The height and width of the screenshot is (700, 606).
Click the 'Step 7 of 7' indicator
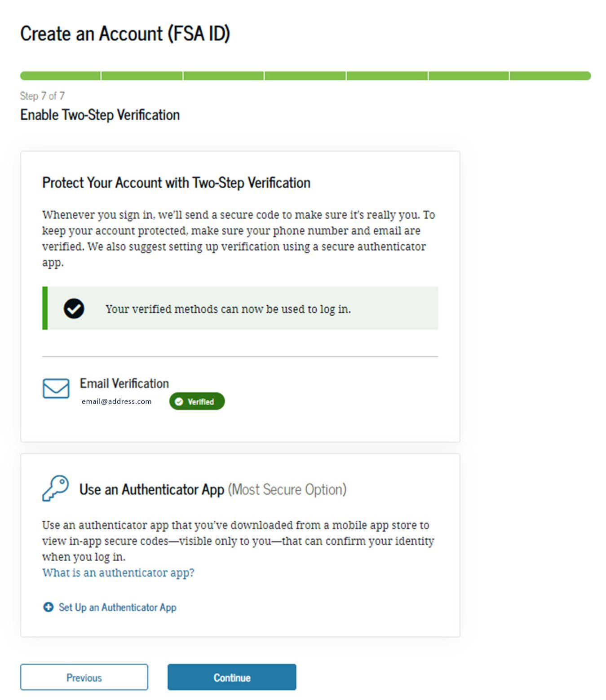point(42,96)
